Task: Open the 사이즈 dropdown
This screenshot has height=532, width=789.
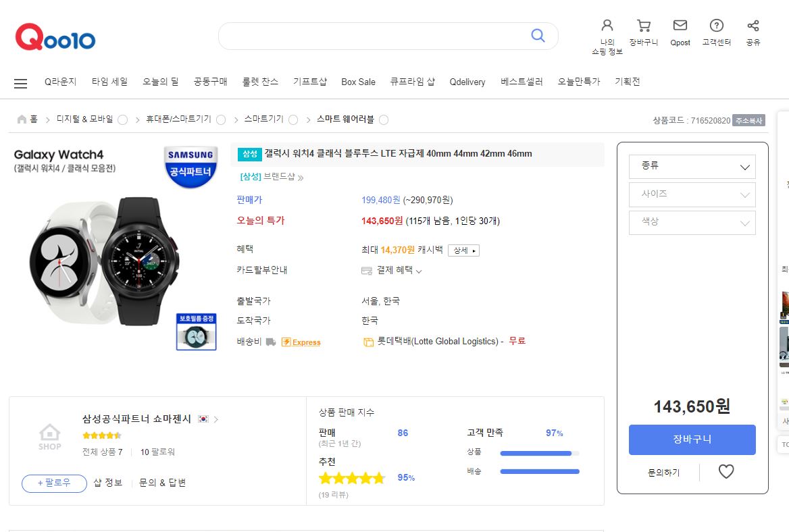Action: pyautogui.click(x=692, y=194)
